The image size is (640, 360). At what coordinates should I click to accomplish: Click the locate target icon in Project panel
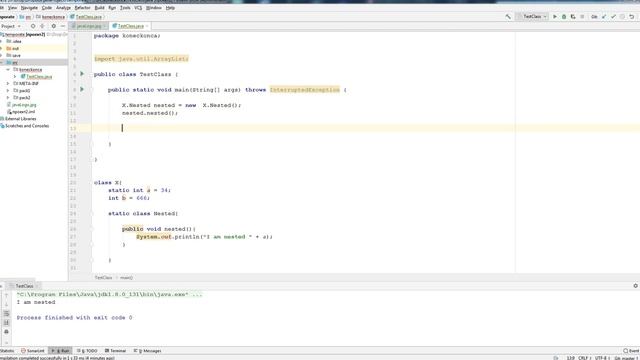tap(33, 26)
